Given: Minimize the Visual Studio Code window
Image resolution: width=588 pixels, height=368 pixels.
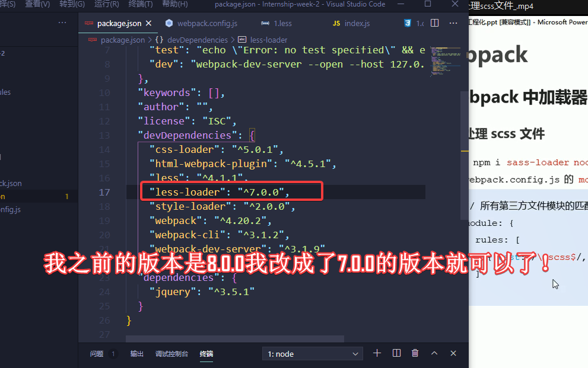Looking at the screenshot, I should (x=401, y=4).
